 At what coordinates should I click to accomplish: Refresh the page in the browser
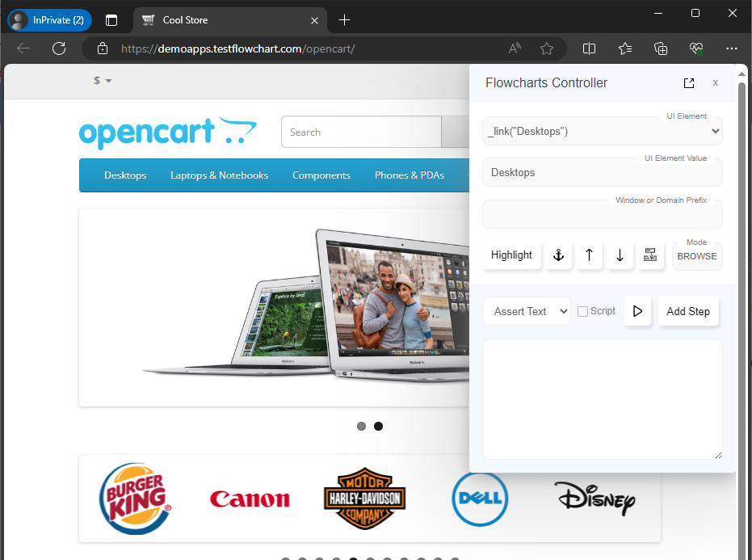(x=59, y=48)
